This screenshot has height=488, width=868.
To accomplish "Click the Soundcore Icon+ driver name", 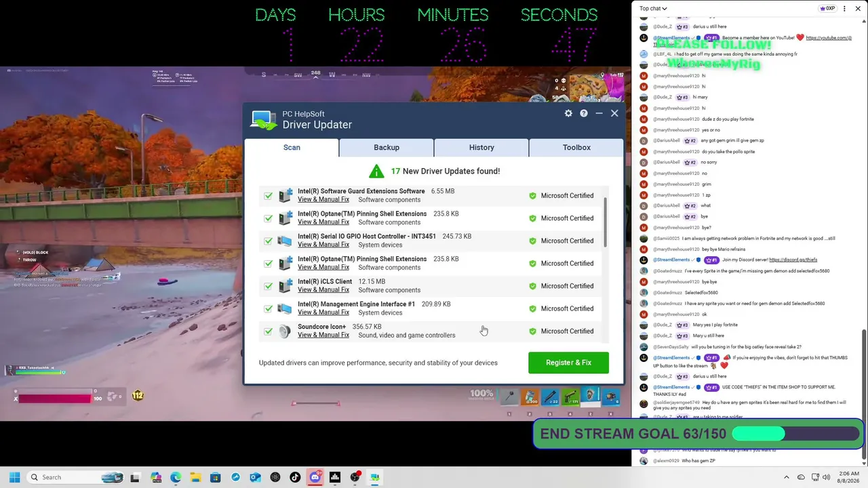I will click(x=321, y=327).
